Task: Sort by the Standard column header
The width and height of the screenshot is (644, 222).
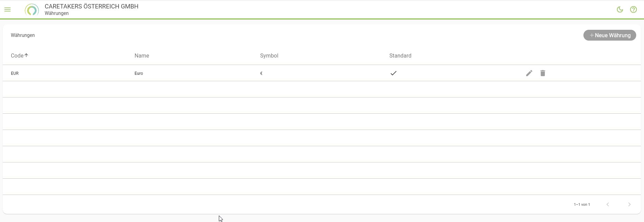Action: click(x=400, y=56)
